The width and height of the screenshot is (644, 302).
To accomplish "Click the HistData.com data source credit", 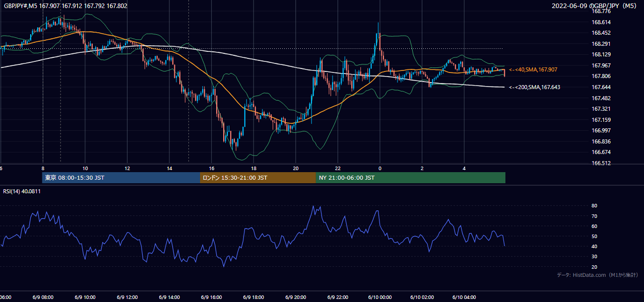I will pos(598,275).
